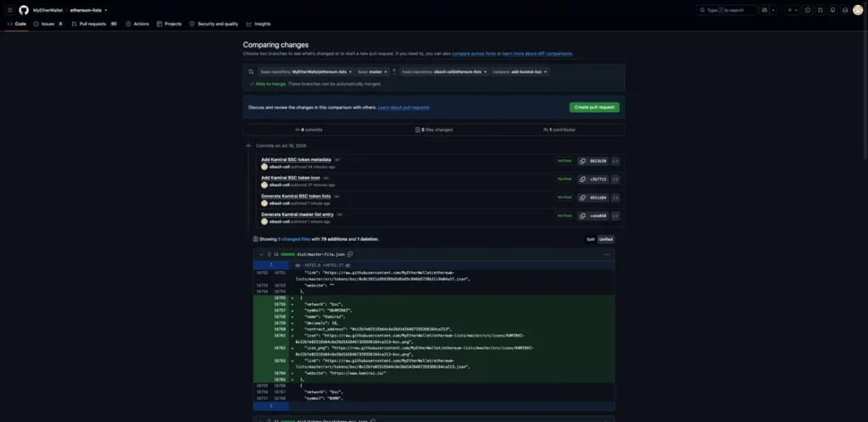
Task: Open the base: master branch dropdown
Action: point(372,72)
